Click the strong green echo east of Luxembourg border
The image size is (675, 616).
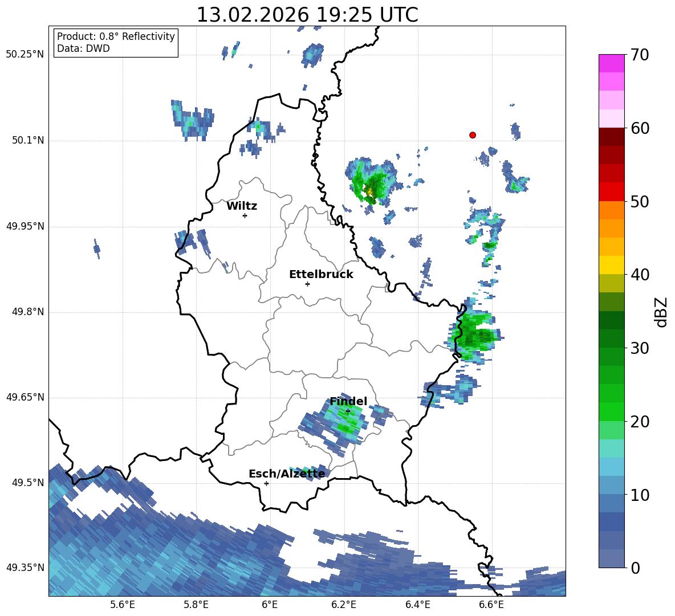(x=474, y=333)
